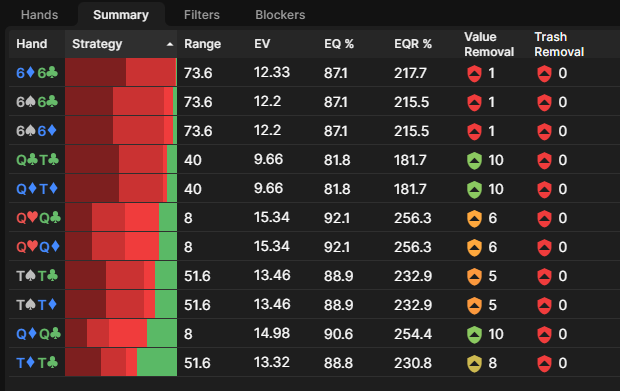Click the Hand column header
The height and width of the screenshot is (391, 620).
(x=32, y=44)
